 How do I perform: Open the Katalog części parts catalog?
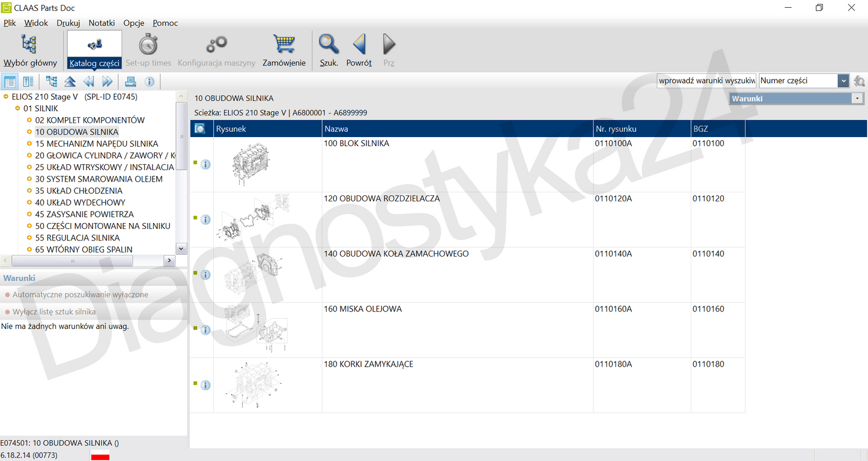click(94, 50)
